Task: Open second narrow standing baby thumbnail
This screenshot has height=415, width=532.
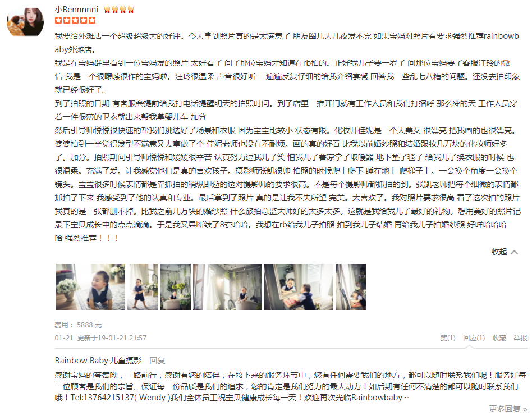Action: [x=143, y=287]
